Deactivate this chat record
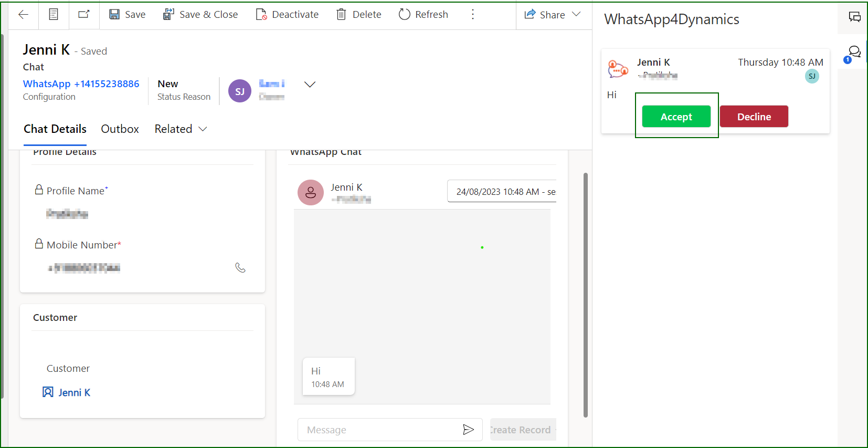 tap(288, 15)
